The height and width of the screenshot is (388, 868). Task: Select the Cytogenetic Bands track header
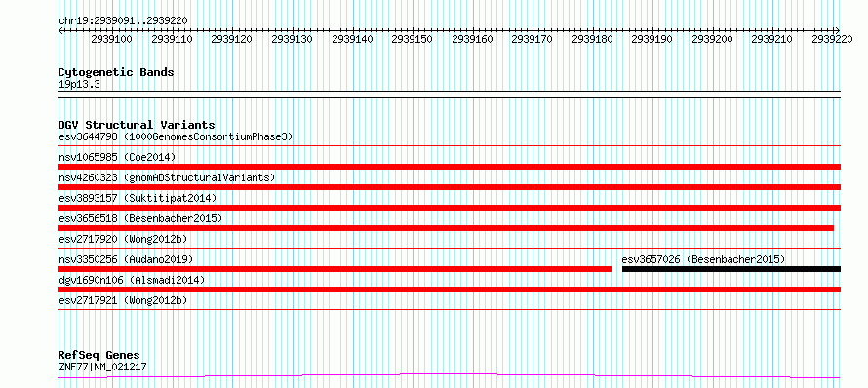point(116,72)
